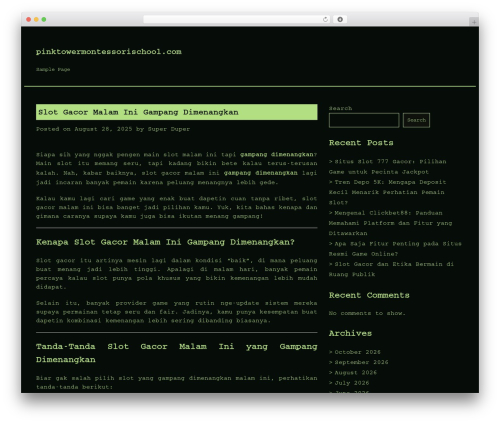Screen dimensions: 500x423
Task: Open post Situs Slot 777 Gacor
Action: pos(387,167)
